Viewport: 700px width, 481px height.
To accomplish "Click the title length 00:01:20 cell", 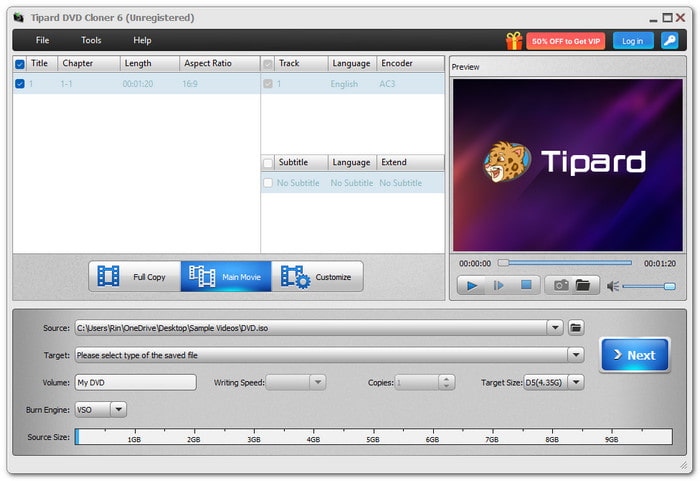I will coord(138,84).
